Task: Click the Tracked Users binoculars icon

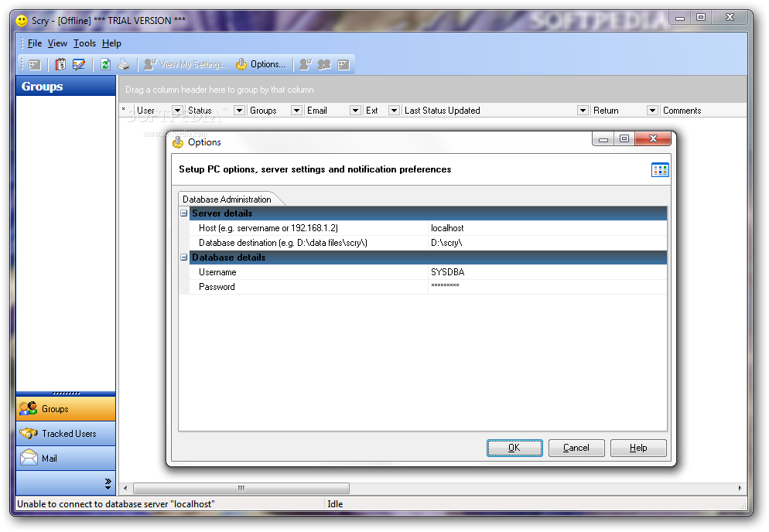Action: point(29,433)
